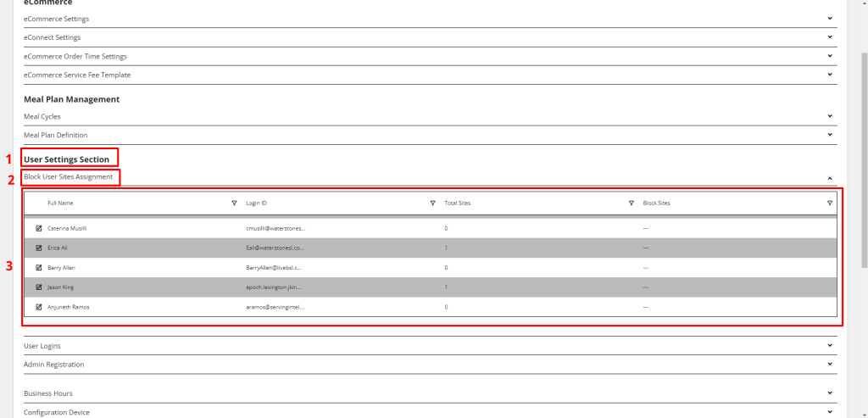Open Login ID column filter icon
Viewport: 868px width, 418px height.
[432, 203]
